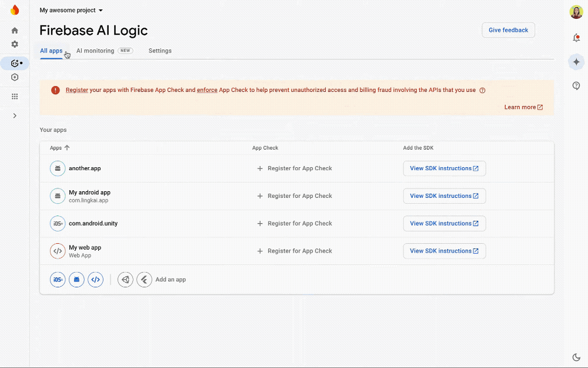Add a Unity app via its icon
This screenshot has width=588, height=368.
point(125,280)
